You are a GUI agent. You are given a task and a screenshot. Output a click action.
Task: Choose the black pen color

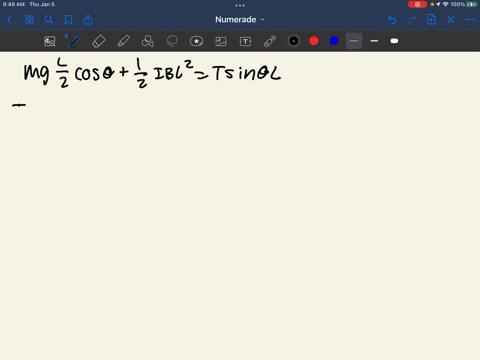click(x=294, y=41)
